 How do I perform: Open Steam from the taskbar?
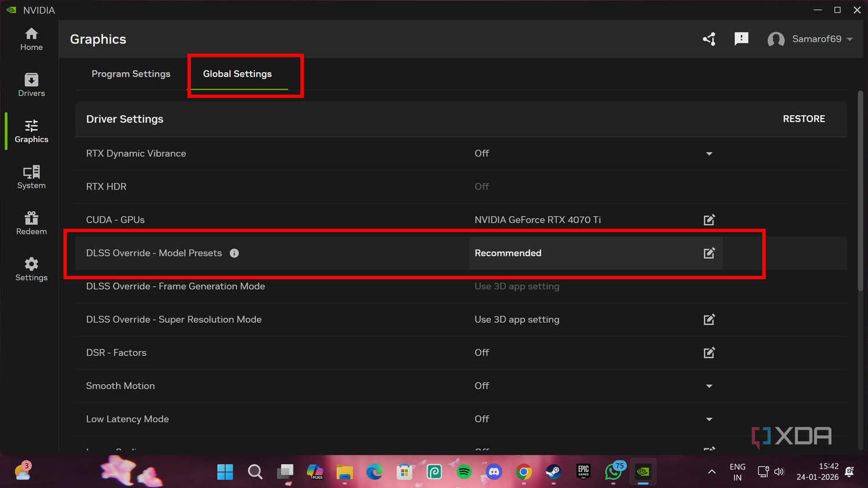tap(553, 472)
